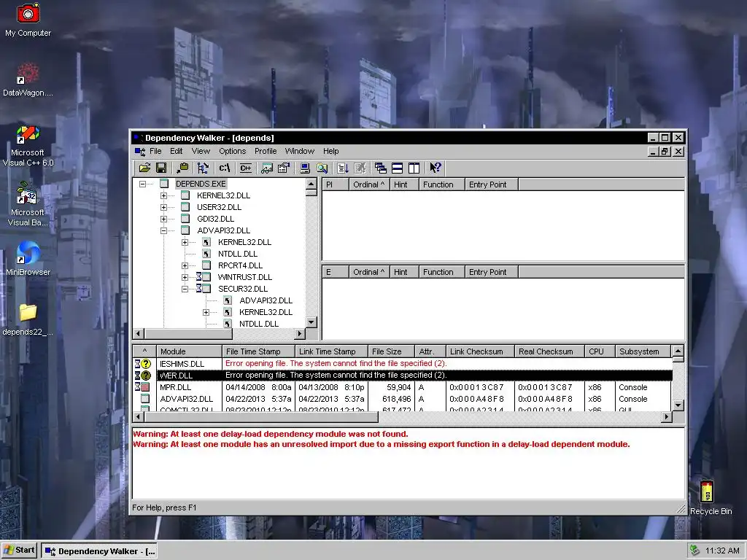Expand the GDI32.DLL tree node
The image size is (747, 560).
tap(163, 219)
